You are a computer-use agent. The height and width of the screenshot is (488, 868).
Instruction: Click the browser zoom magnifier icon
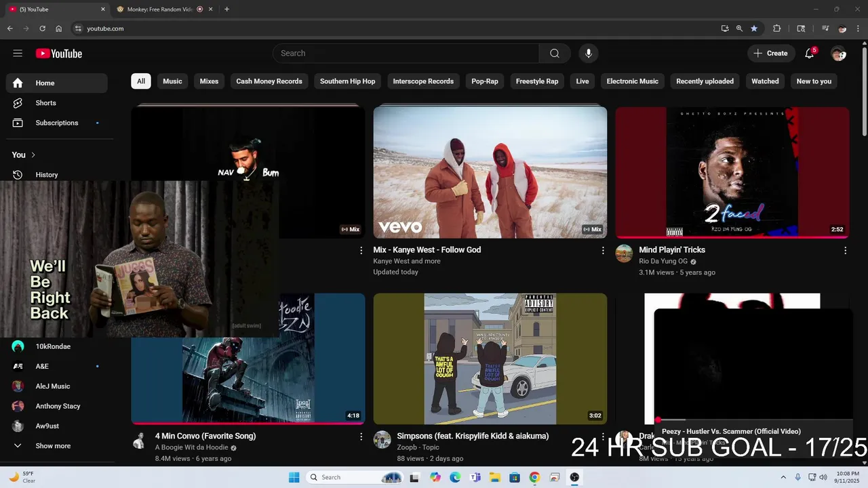point(739,28)
